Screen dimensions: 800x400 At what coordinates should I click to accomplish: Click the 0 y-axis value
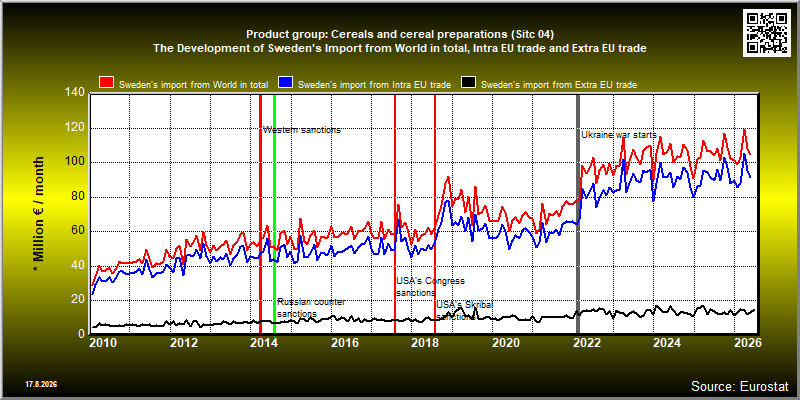(x=81, y=335)
